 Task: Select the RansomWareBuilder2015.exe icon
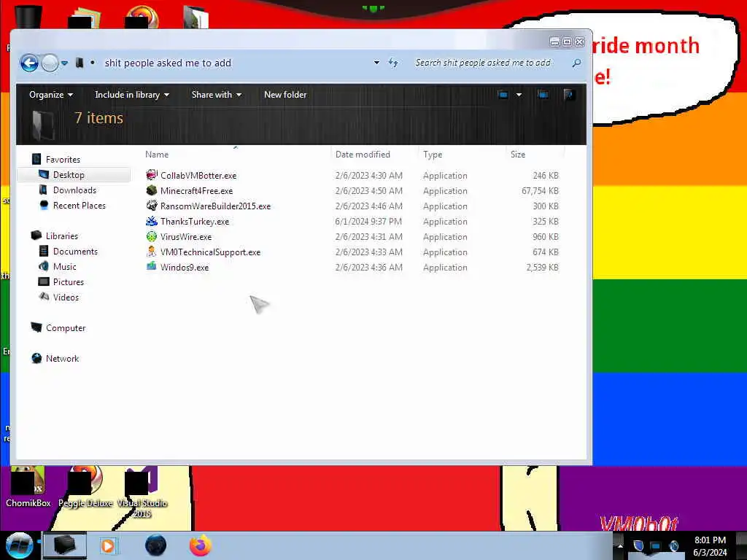click(x=152, y=206)
